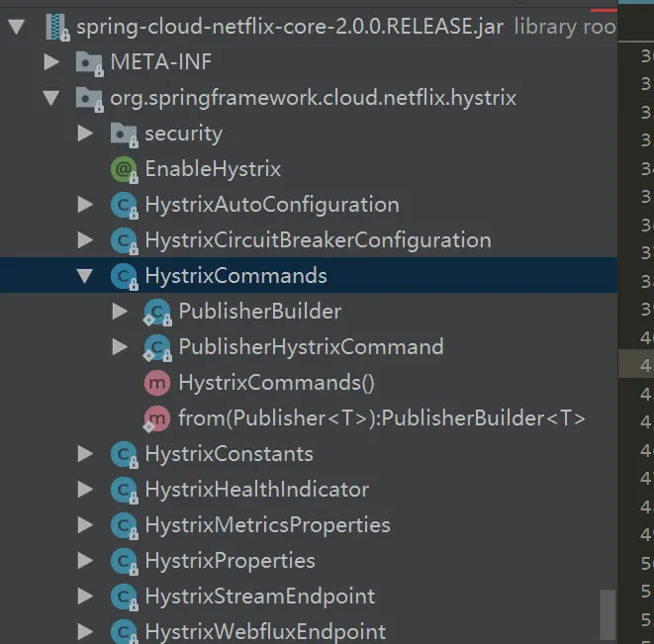Viewport: 654px width, 644px height.
Task: Click the HystrixStreamEndpoint class icon
Action: (124, 597)
